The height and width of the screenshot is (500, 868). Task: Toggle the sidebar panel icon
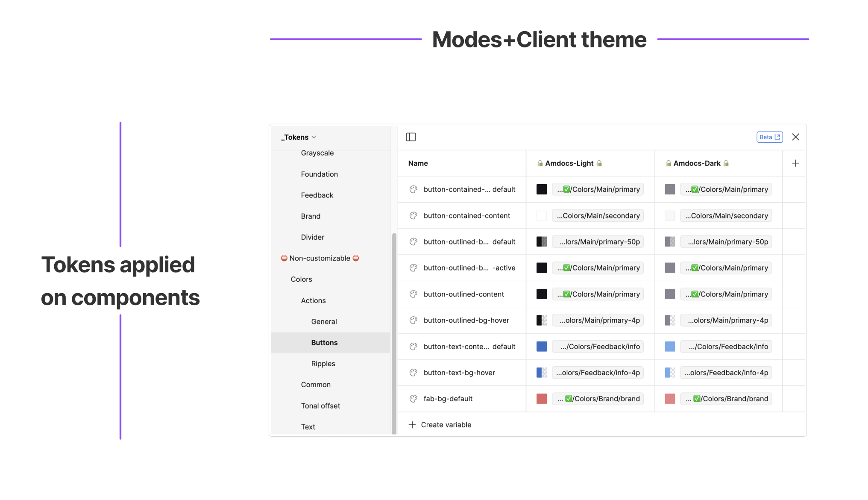(411, 137)
